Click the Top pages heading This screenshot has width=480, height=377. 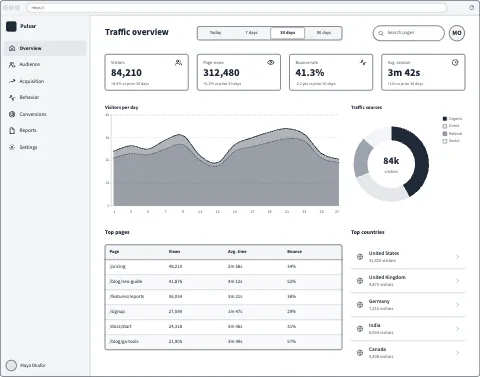coord(117,232)
